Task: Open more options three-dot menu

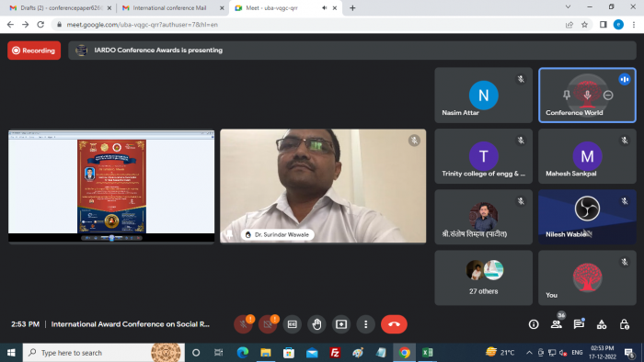Action: point(366,324)
